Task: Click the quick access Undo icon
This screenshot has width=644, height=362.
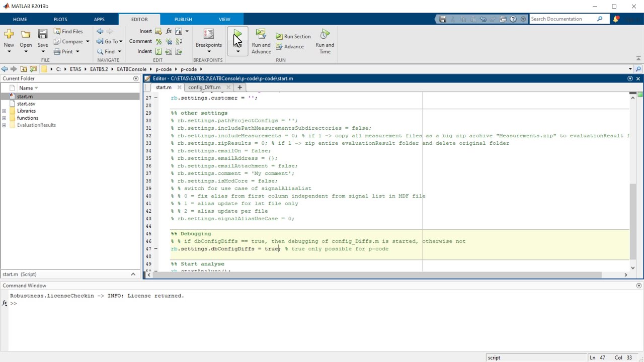Action: (x=483, y=19)
